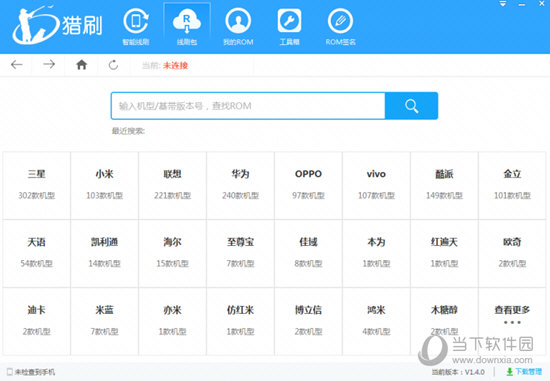Open the 亦米 brand tile
Image resolution: width=550 pixels, height=381 pixels.
[x=173, y=321]
